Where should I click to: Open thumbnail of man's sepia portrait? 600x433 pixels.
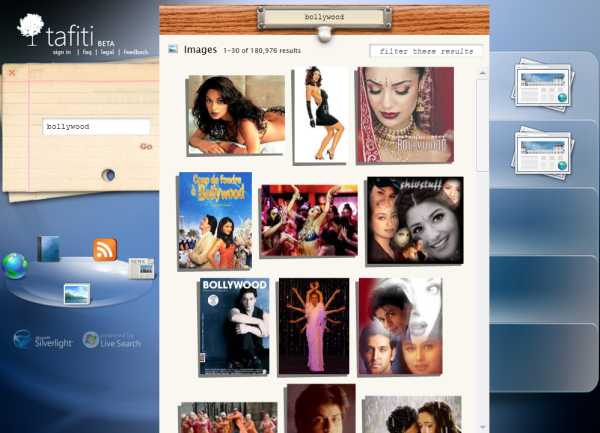coord(321,409)
